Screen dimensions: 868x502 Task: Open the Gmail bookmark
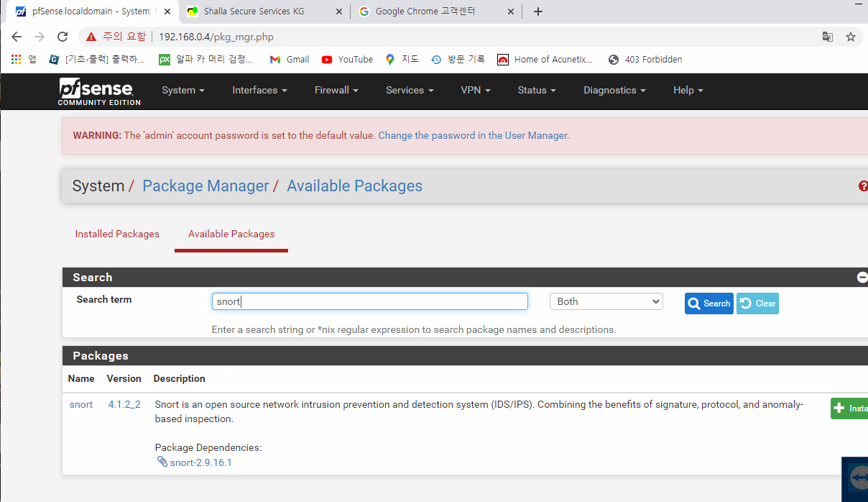(x=290, y=60)
